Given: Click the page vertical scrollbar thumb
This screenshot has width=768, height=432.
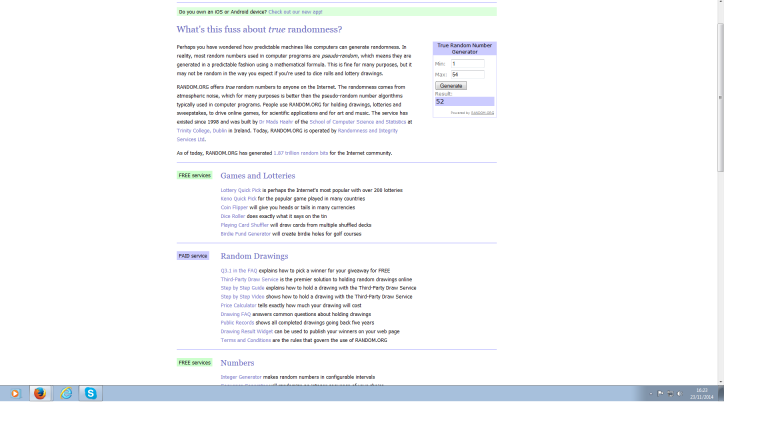Looking at the screenshot, I should 720,97.
